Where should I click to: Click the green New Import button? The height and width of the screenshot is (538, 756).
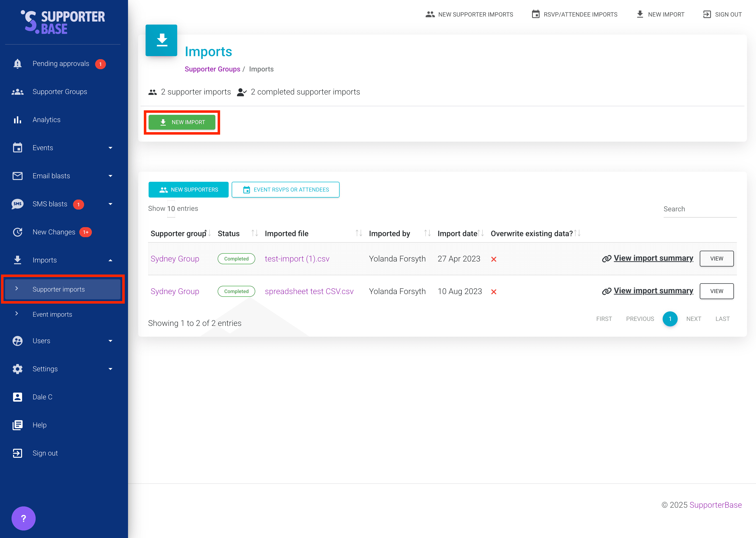click(x=182, y=122)
